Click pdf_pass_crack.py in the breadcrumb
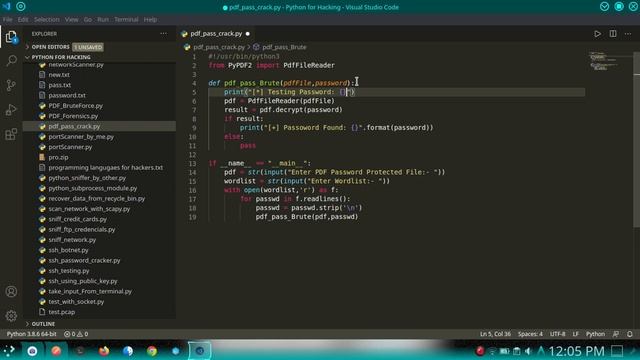 point(219,47)
